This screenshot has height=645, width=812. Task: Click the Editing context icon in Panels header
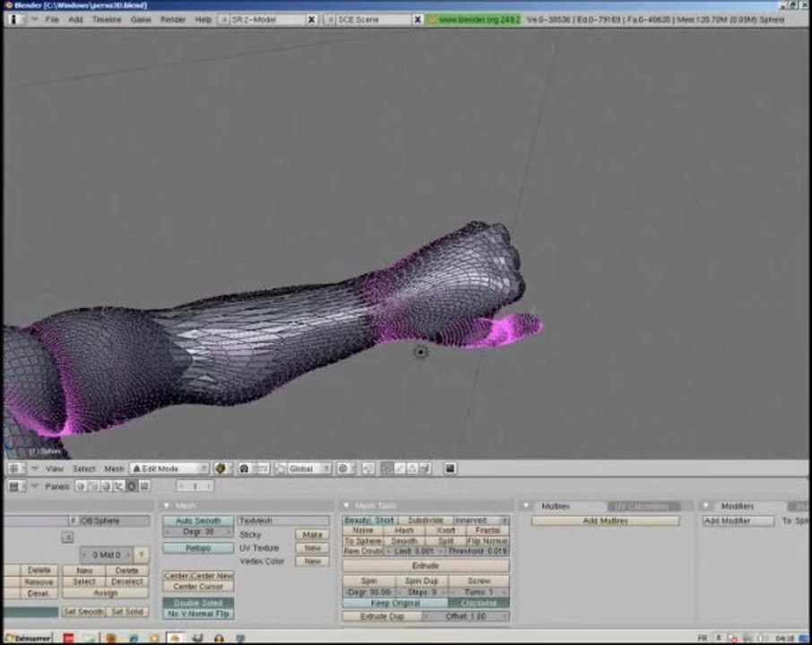click(131, 486)
